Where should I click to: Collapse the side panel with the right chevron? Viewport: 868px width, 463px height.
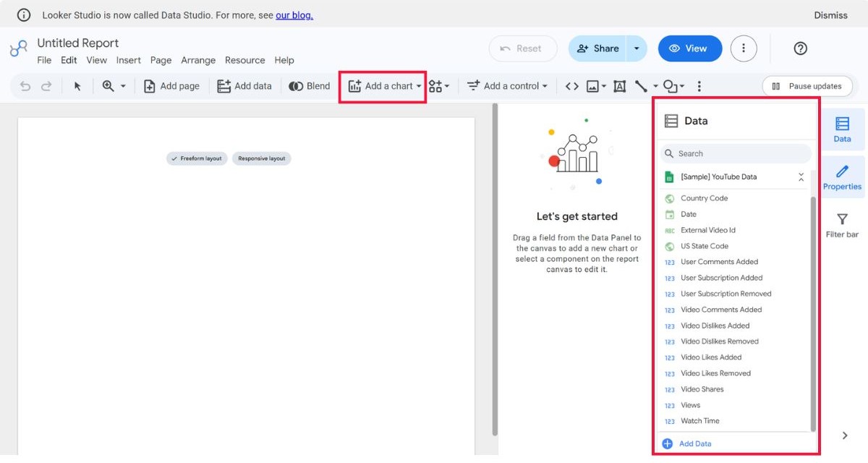(845, 436)
